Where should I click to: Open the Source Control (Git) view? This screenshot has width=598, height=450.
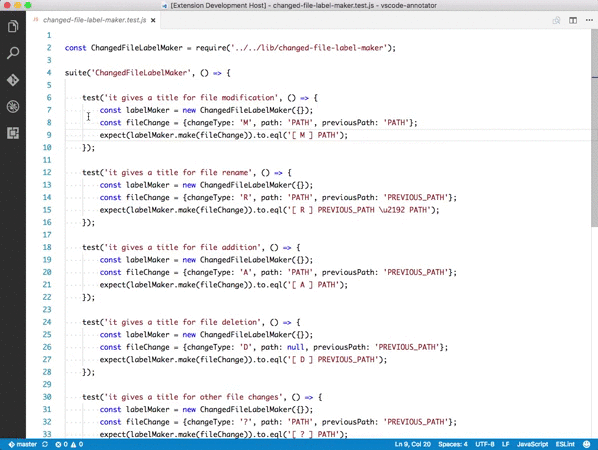pos(13,80)
